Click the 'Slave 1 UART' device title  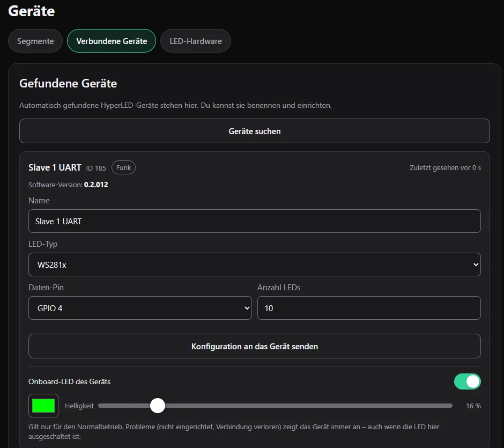(55, 167)
